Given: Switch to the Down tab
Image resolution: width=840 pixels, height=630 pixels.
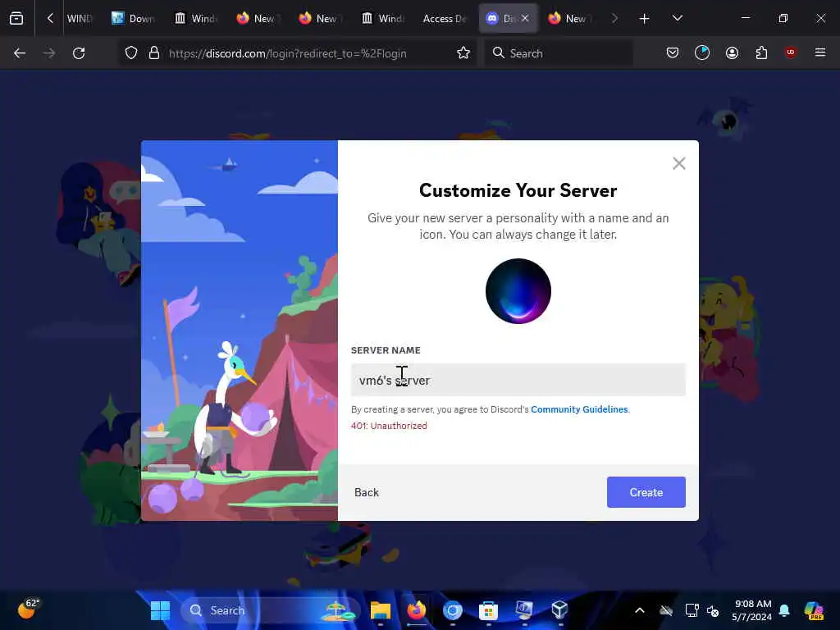Looking at the screenshot, I should (134, 18).
